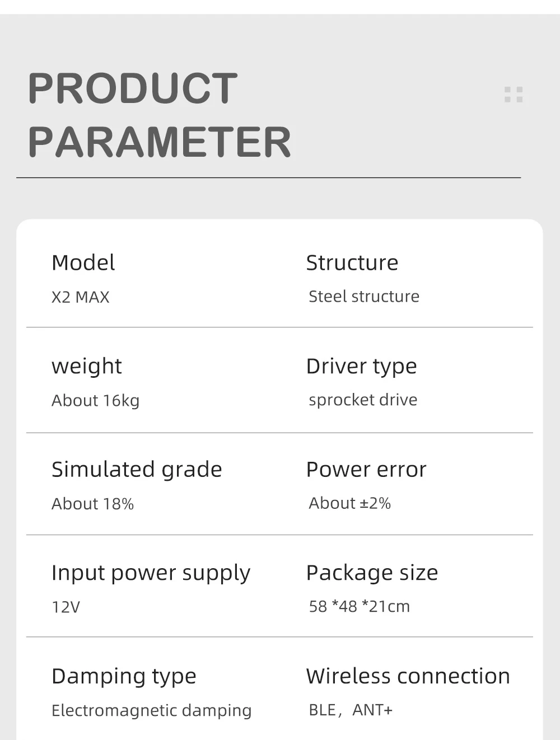Select the Driver type label
The image size is (560, 740).
pos(362,367)
